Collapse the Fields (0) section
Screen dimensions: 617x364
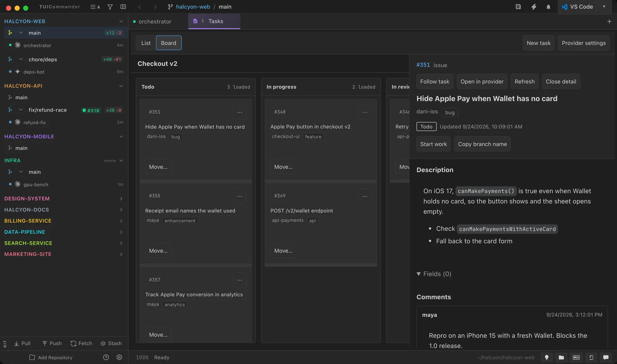click(x=434, y=274)
